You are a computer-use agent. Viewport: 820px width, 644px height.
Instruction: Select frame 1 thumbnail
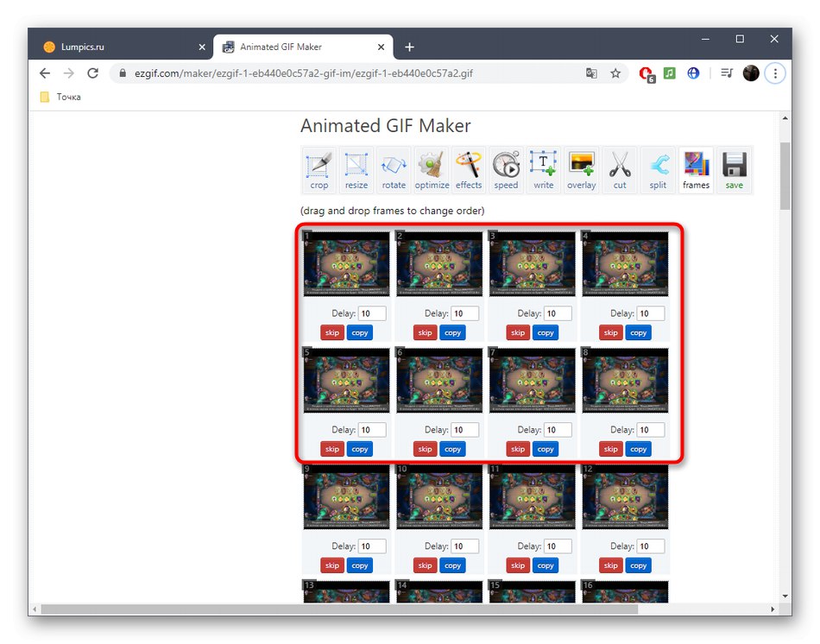pyautogui.click(x=346, y=264)
